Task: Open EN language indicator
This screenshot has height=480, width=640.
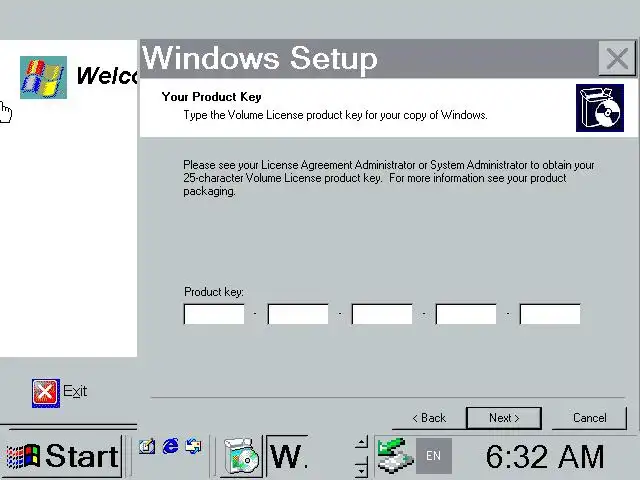Action: point(433,456)
